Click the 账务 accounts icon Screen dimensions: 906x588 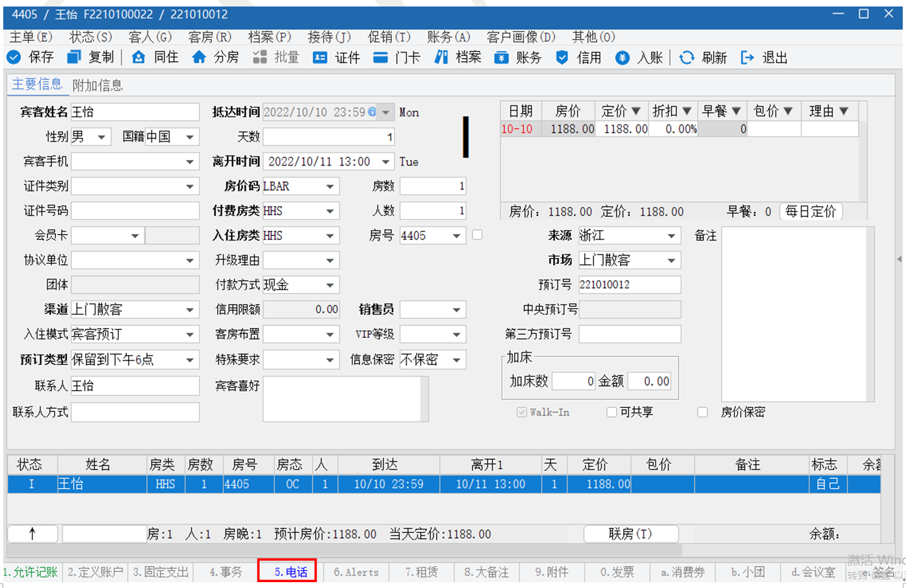[501, 57]
